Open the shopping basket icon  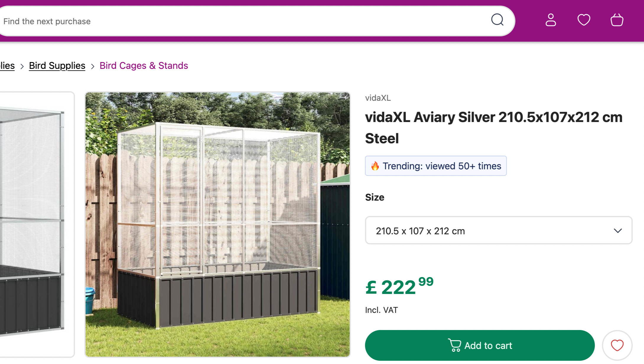[617, 20]
